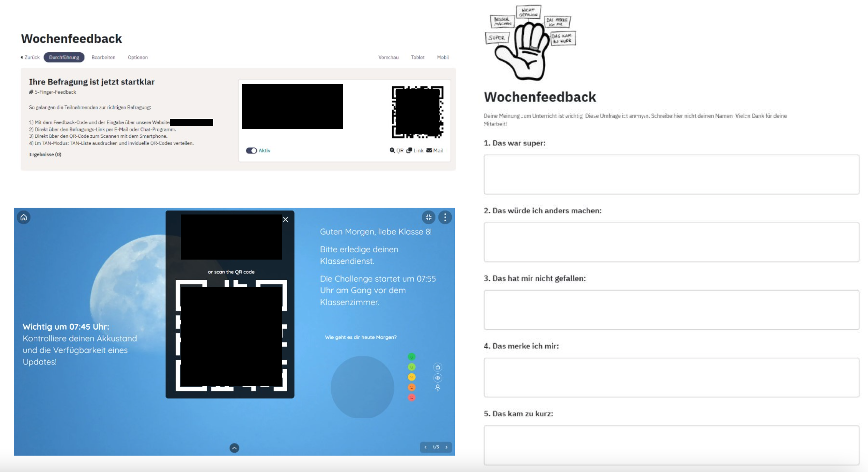Exit fullscreen with the collapse icon
Image resolution: width=868 pixels, height=472 pixels.
(428, 217)
